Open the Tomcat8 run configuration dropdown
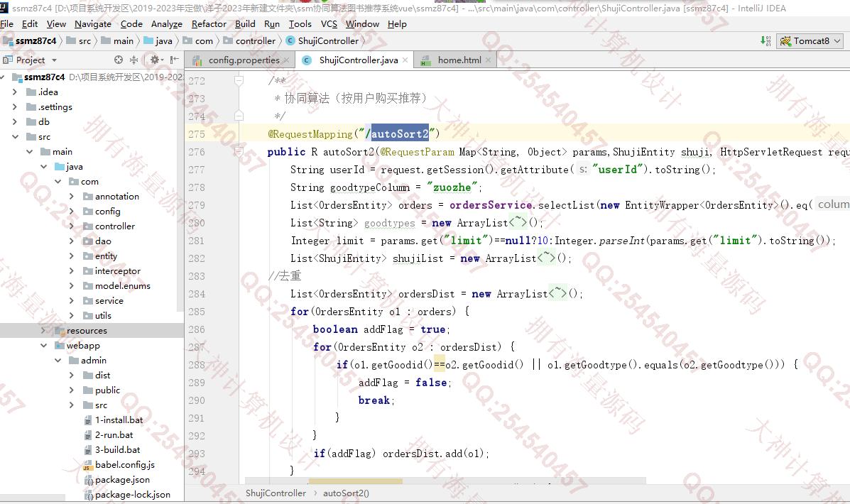This screenshot has width=850, height=504. point(810,40)
